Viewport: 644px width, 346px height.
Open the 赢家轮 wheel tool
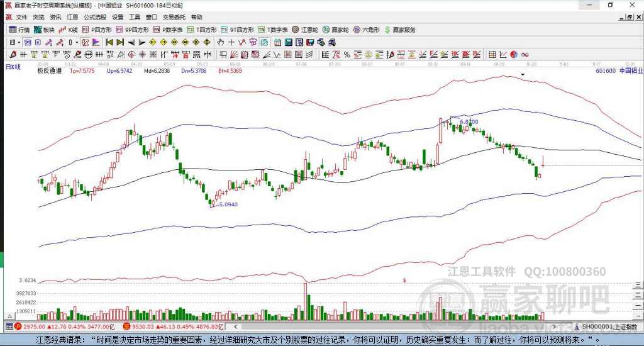point(336,30)
